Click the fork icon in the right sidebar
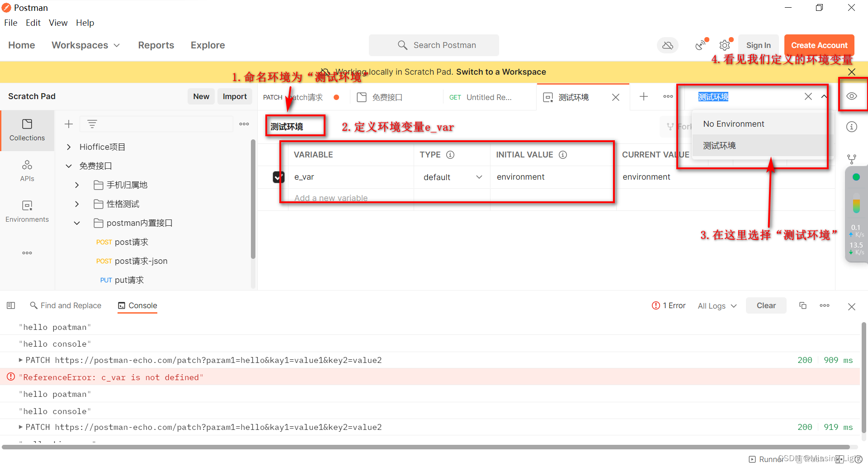This screenshot has height=467, width=868. [852, 159]
